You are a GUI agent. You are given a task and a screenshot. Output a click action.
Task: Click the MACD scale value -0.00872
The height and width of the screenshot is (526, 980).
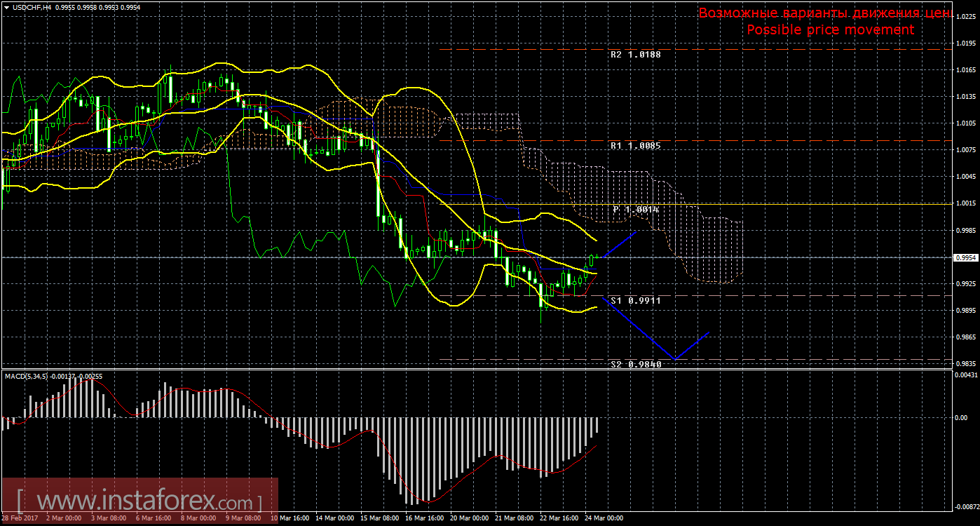965,506
